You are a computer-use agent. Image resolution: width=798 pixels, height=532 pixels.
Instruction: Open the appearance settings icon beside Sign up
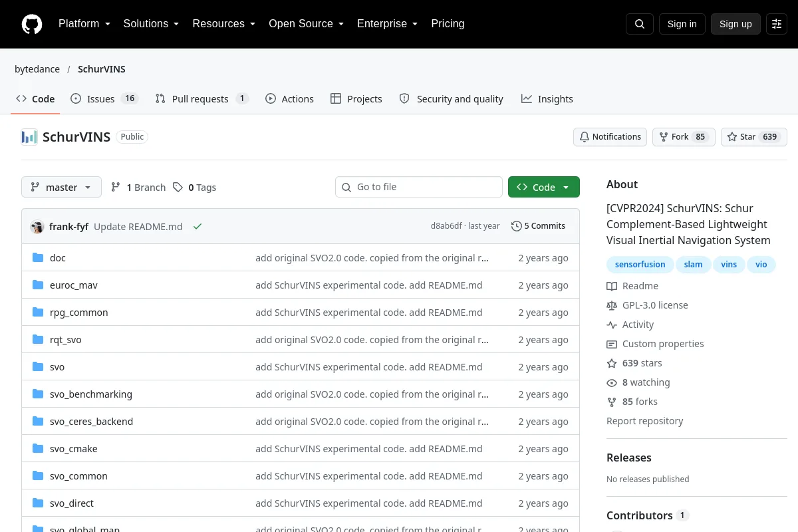tap(777, 24)
